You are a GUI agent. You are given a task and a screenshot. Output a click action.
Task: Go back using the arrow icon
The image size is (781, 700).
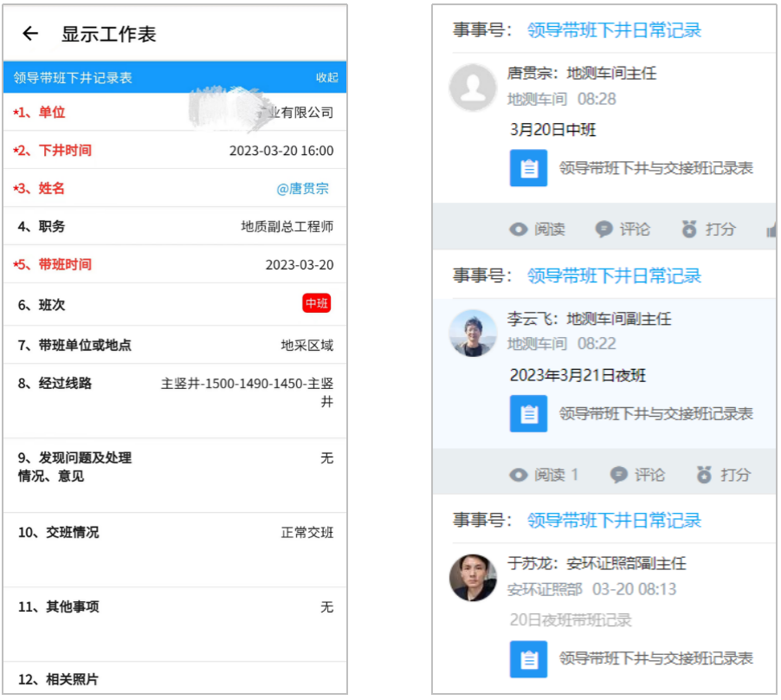(x=30, y=34)
